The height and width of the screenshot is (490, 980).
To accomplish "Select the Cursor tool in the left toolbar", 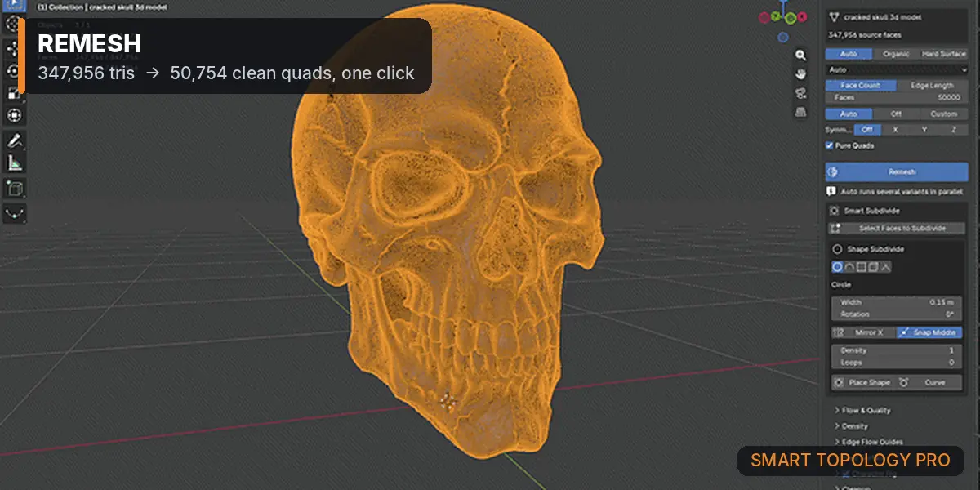I will pyautogui.click(x=15, y=24).
